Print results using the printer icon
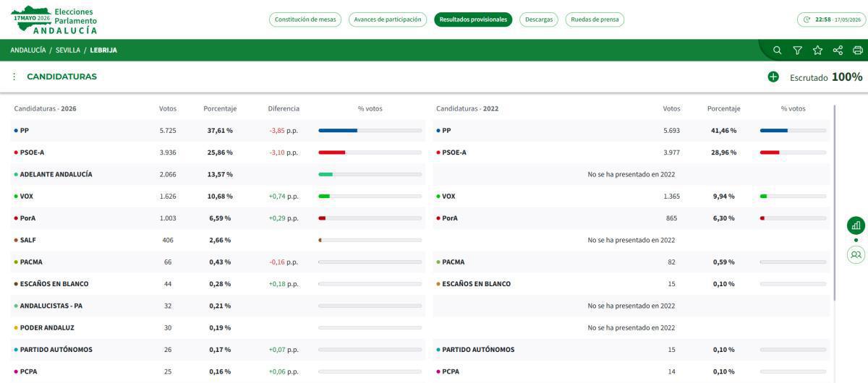868x383 pixels. (x=858, y=50)
